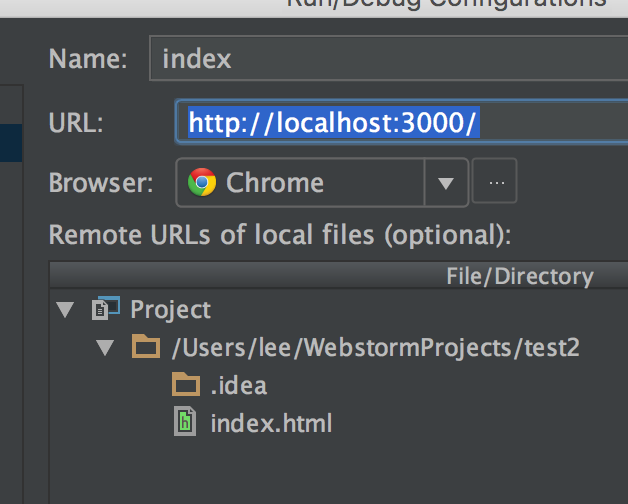Select the Project root label
Viewport: 628px width, 504px height.
tap(170, 309)
